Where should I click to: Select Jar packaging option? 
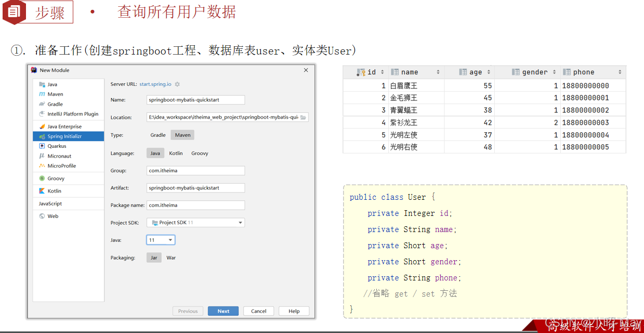click(x=154, y=258)
